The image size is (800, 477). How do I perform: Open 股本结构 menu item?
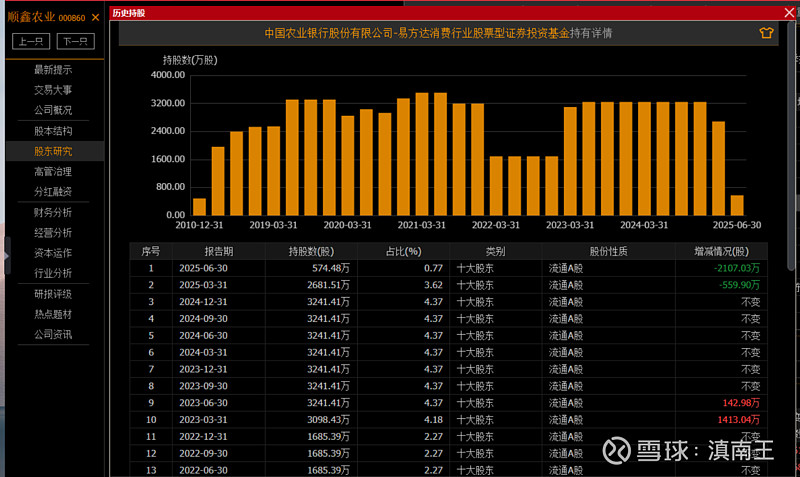pos(53,131)
